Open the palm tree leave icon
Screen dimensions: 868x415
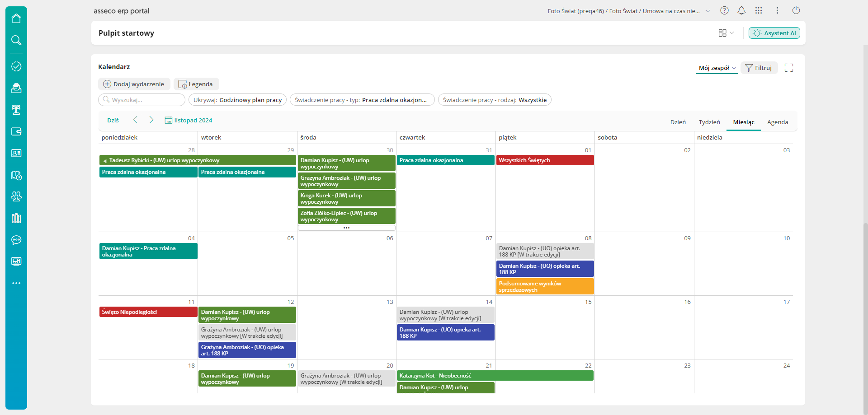16,110
